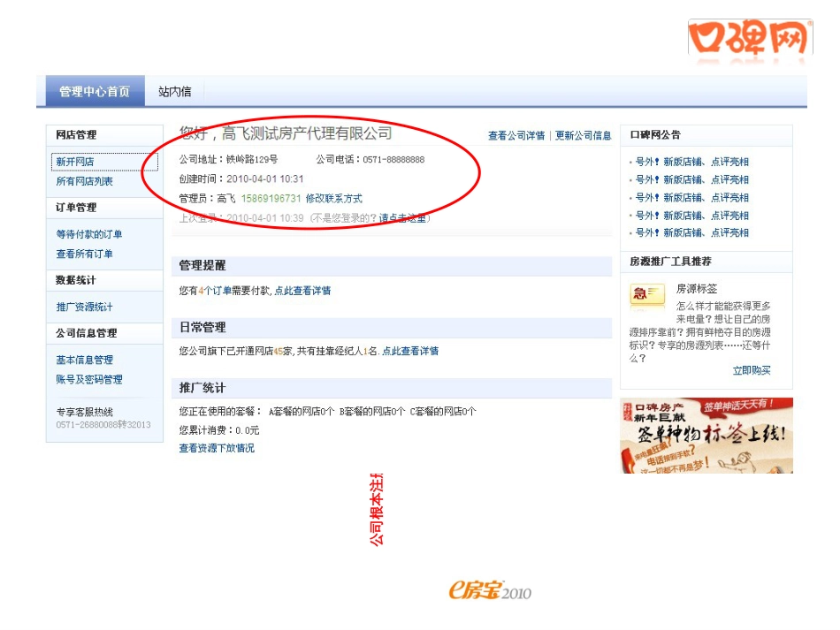Open 查看所有订单 link
This screenshot has height=630, width=840.
pyautogui.click(x=84, y=254)
